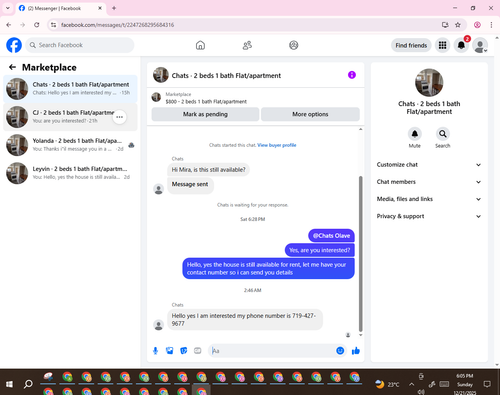
Task: Select the Yolanda conversation in list
Action: 70,145
